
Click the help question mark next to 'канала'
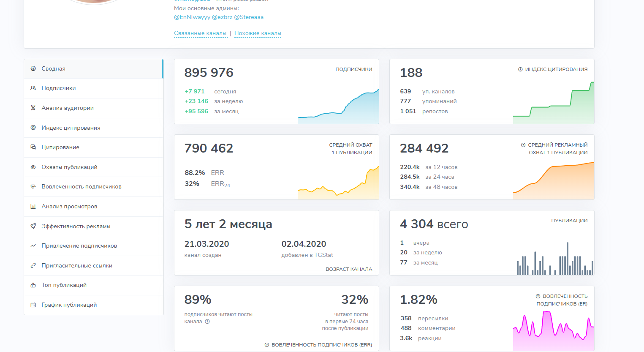(207, 322)
